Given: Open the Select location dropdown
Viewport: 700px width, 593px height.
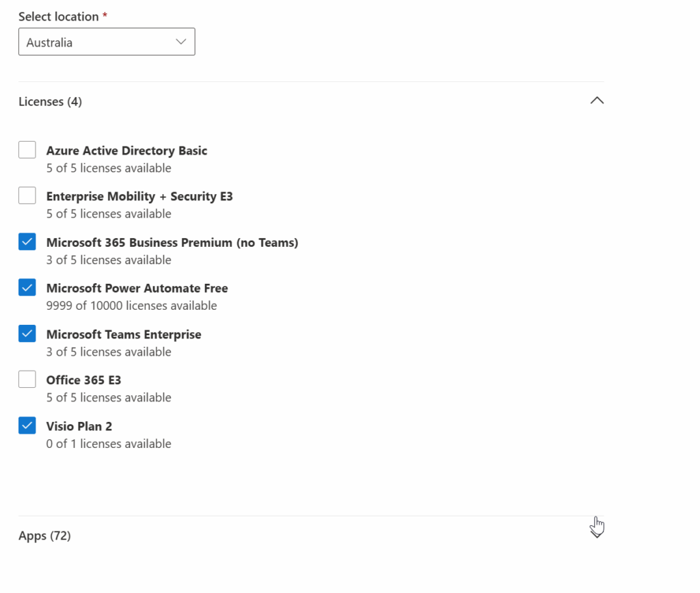Looking at the screenshot, I should [x=107, y=42].
